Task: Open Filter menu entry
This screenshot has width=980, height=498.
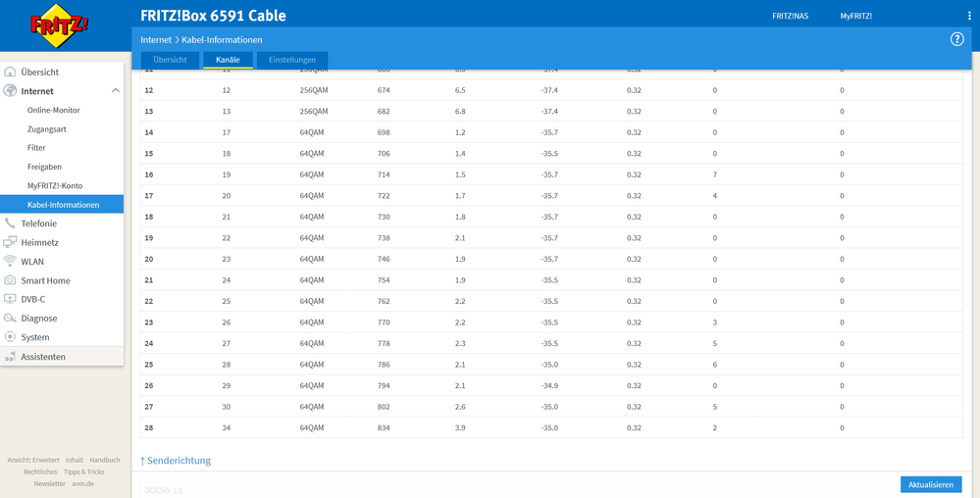Action: (36, 148)
